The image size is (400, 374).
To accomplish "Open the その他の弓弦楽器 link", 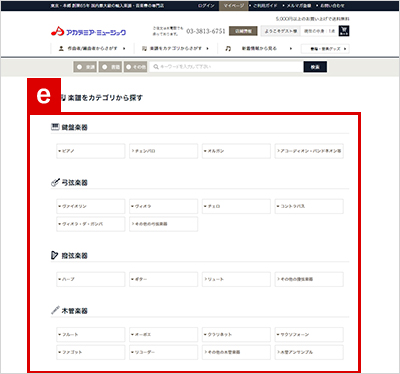I will pyautogui.click(x=164, y=224).
